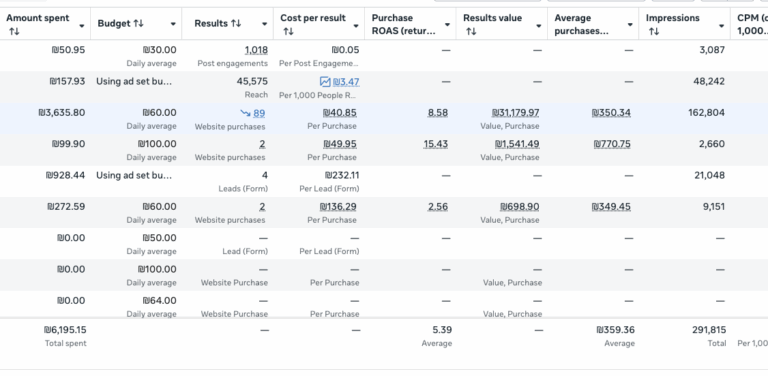768x376 pixels.
Task: Sort by Budget arrows icon
Action: point(139,24)
